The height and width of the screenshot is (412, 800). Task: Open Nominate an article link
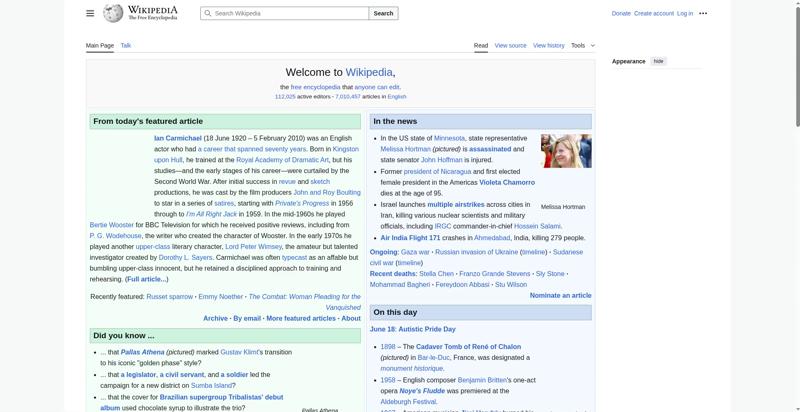(560, 296)
